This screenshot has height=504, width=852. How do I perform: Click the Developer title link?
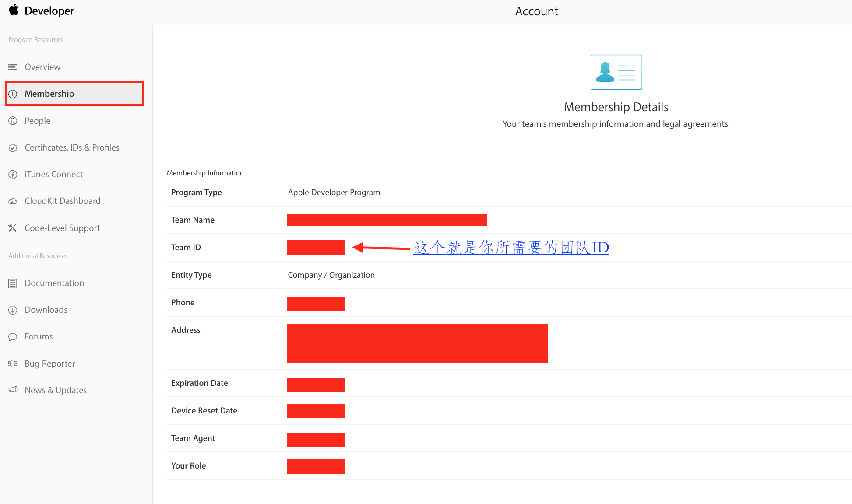[x=49, y=11]
